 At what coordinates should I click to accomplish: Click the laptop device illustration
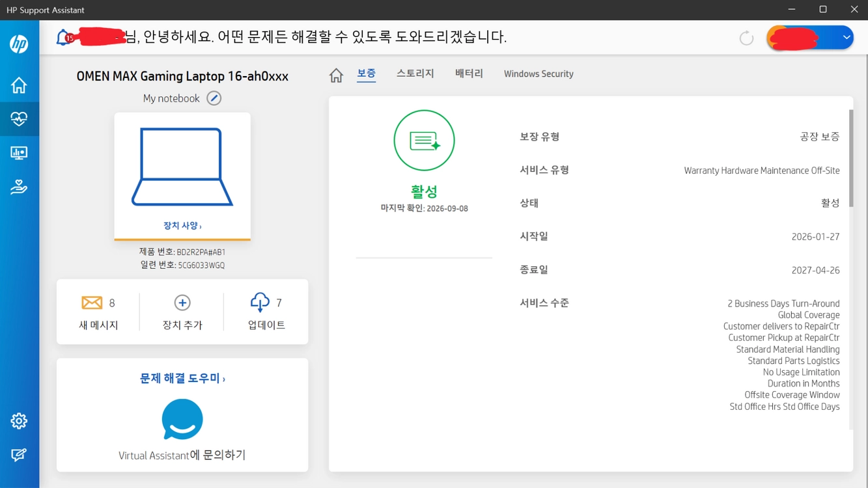point(182,167)
